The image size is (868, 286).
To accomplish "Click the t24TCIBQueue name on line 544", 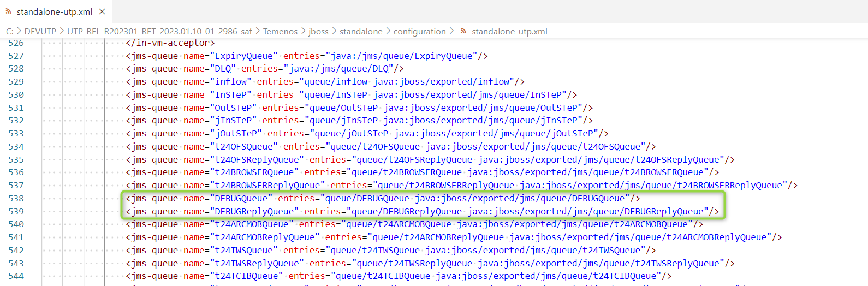I will 246,276.
